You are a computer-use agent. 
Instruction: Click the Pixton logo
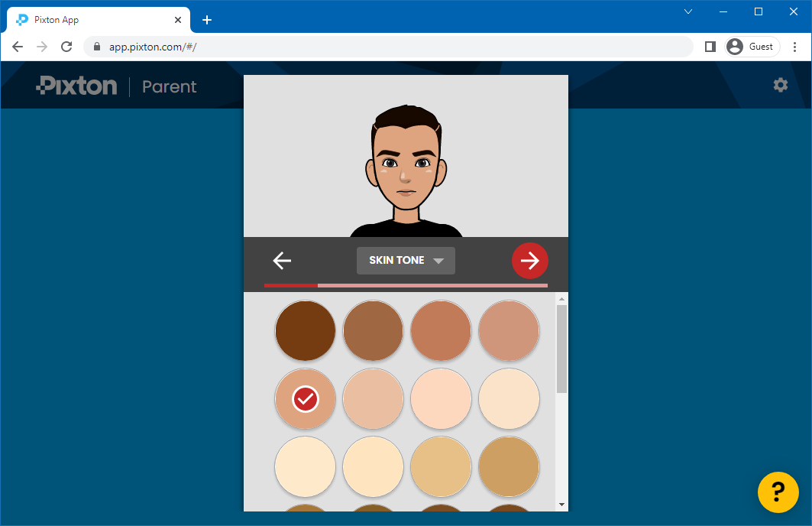tap(76, 86)
